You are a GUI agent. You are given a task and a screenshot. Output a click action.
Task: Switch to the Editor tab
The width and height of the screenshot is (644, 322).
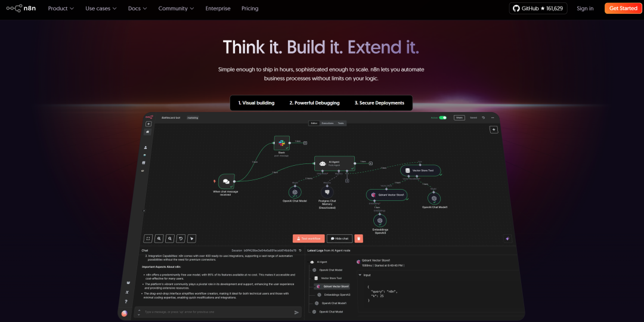(x=314, y=123)
